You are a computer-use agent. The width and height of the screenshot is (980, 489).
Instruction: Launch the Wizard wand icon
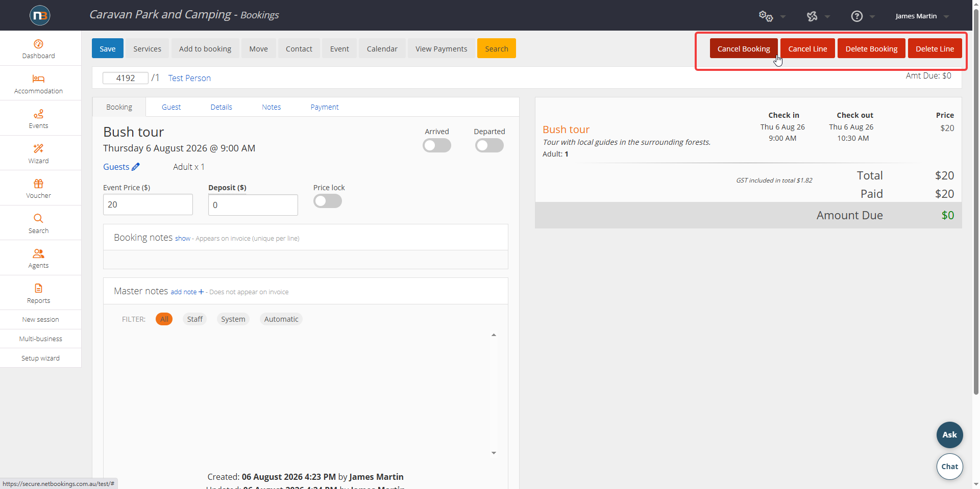pyautogui.click(x=38, y=148)
